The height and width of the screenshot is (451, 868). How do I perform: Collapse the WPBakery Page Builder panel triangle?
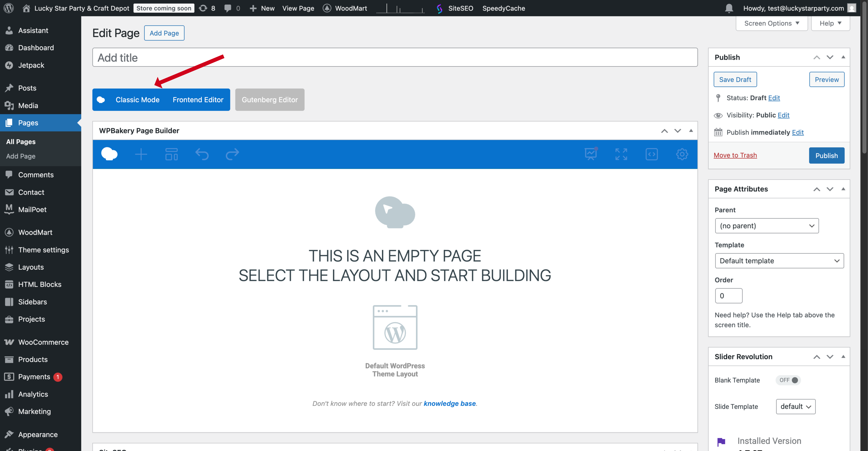pos(691,131)
